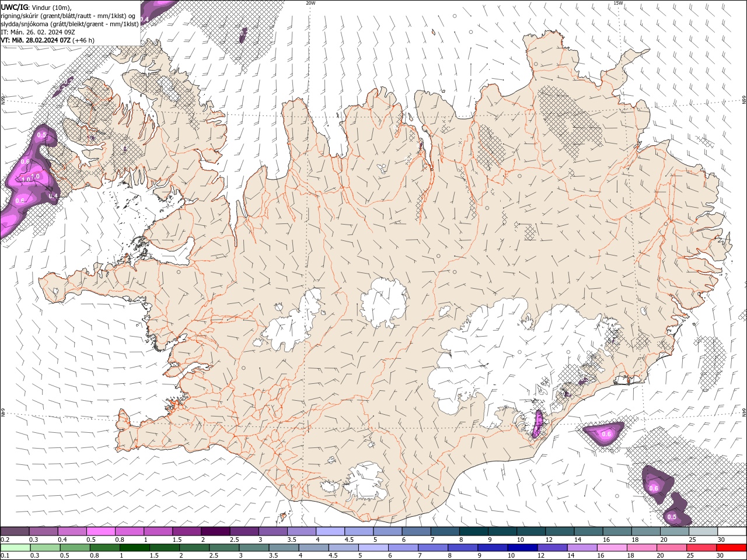747x560 pixels.
Task: Pick the 2.5 plum swatch in the upper scale
Action: click(244, 531)
